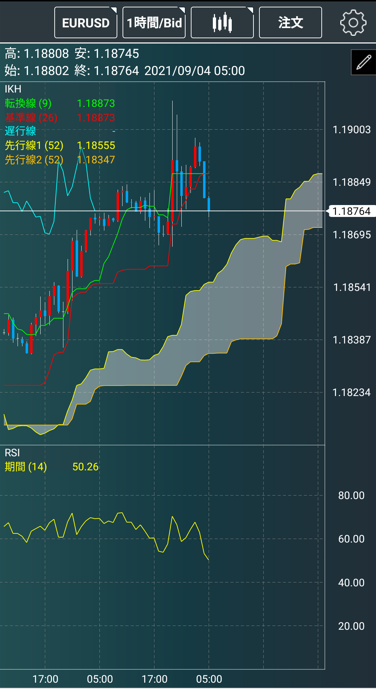
Task: Tap the 高: 1.18808 high price readout
Action: [x=37, y=54]
